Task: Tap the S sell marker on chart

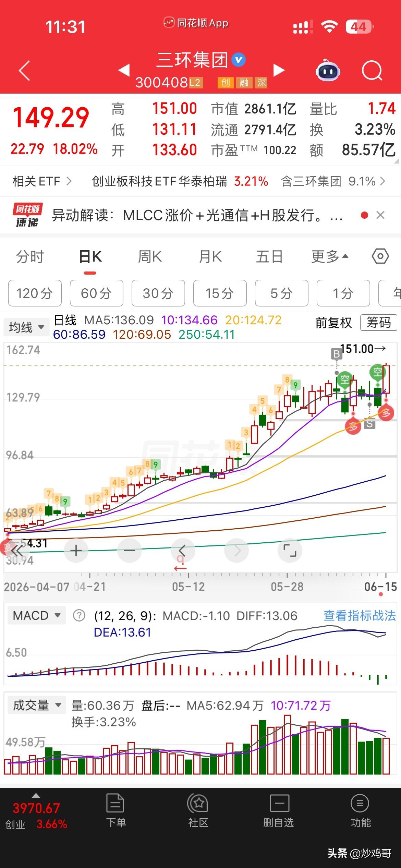Action: pyautogui.click(x=369, y=424)
